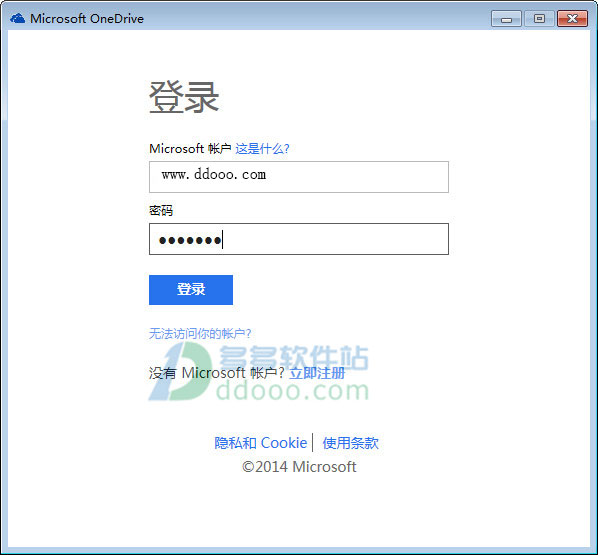Open the '使用条款' terms link

pos(350,443)
